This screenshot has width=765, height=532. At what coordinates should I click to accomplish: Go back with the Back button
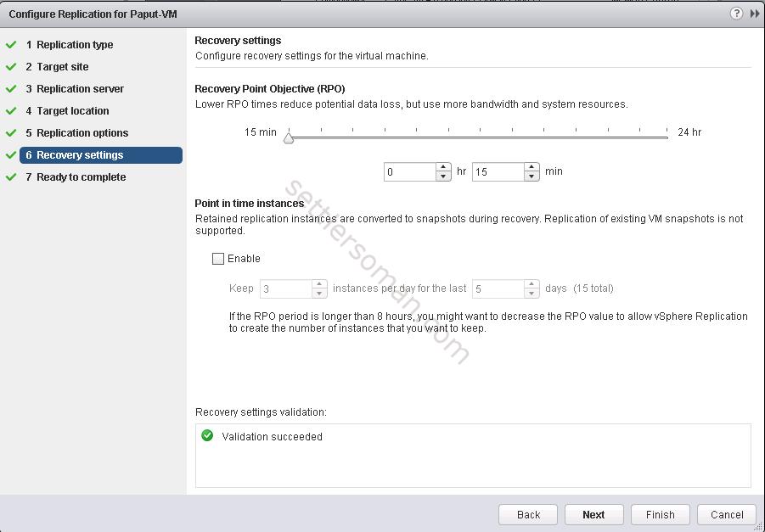coord(528,514)
